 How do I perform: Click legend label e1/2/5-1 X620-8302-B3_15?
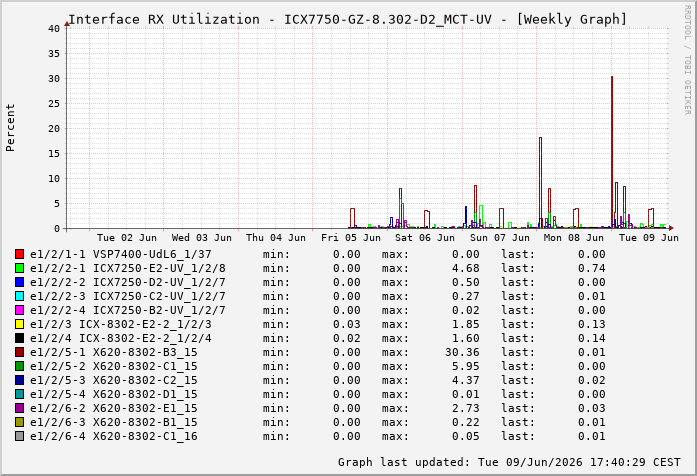click(113, 352)
